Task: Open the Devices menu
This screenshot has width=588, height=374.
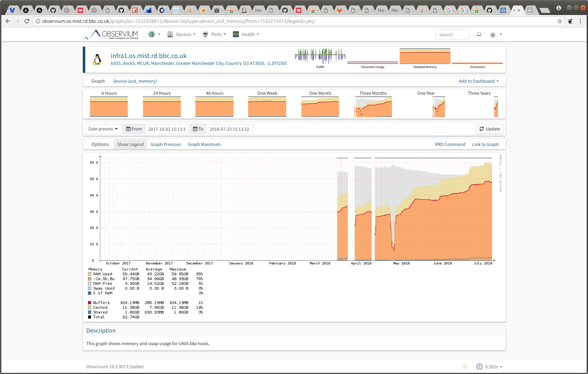Action: point(181,34)
